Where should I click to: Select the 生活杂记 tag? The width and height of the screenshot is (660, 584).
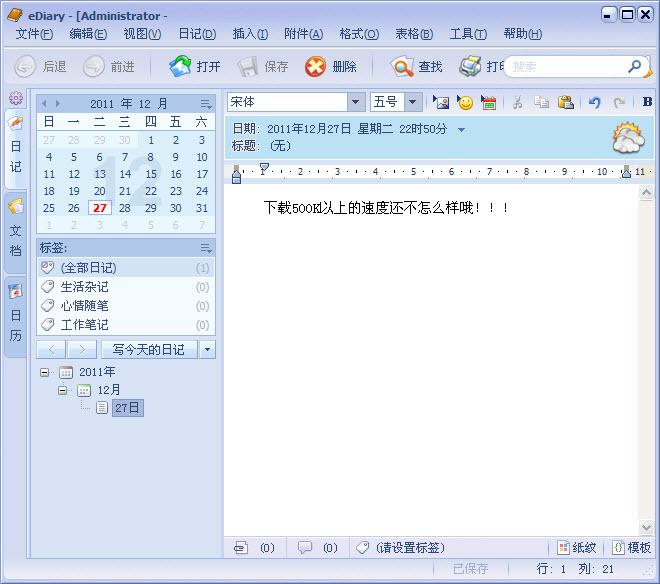(85, 287)
